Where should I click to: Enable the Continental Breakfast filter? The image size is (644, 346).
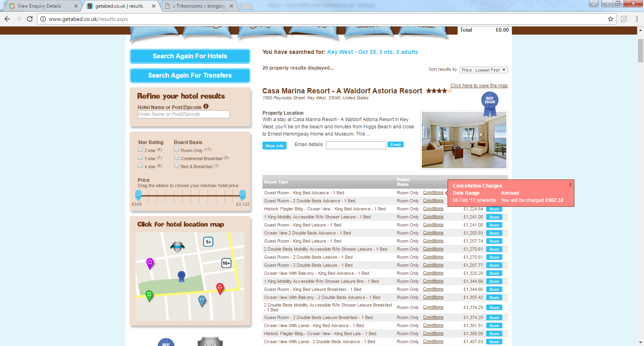coord(177,158)
